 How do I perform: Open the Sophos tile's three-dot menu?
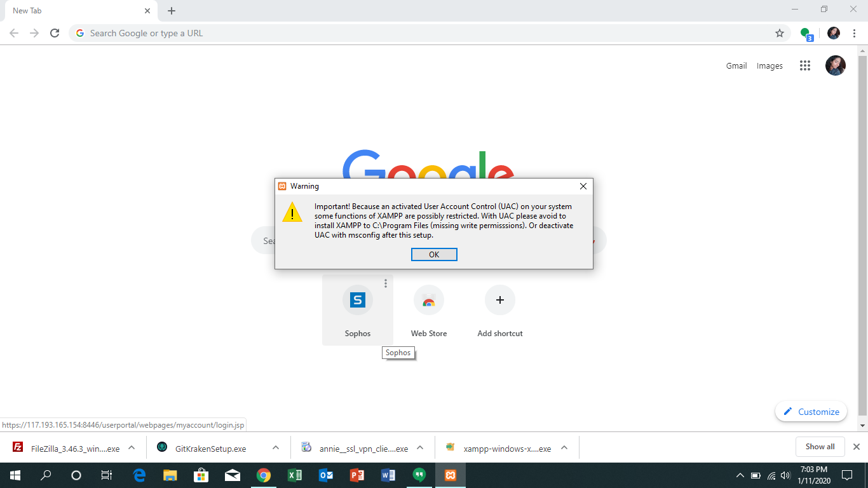point(385,283)
